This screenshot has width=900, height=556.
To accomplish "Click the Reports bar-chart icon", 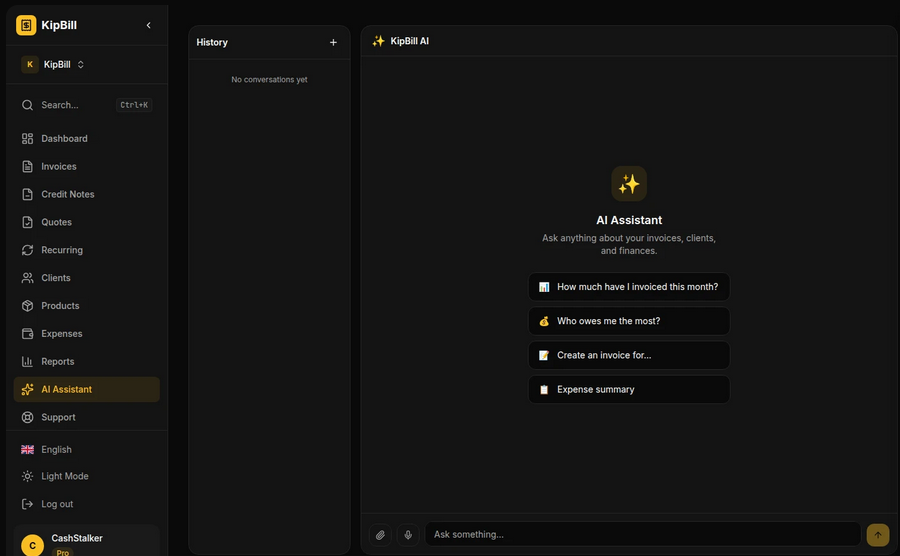I will tap(27, 361).
